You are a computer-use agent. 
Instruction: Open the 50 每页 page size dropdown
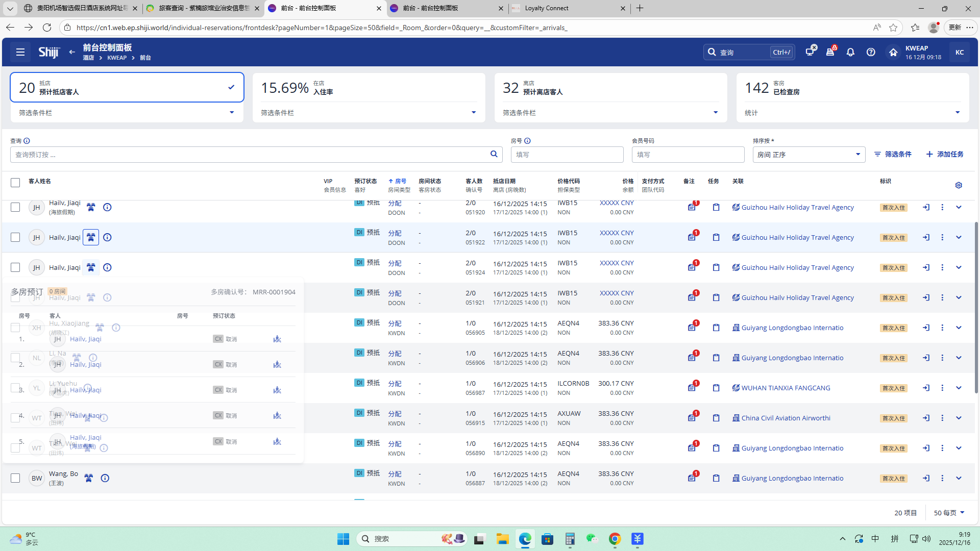(x=949, y=513)
